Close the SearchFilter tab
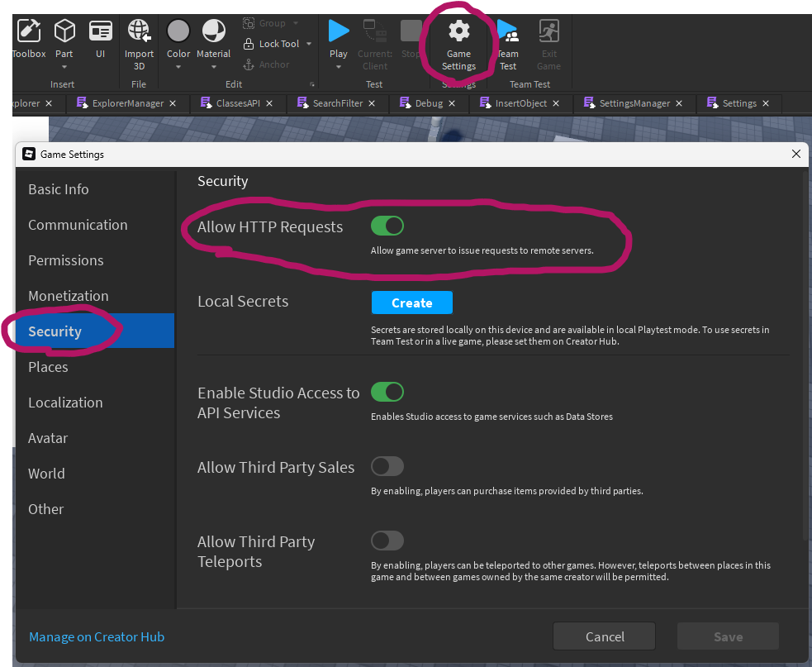 pyautogui.click(x=372, y=103)
